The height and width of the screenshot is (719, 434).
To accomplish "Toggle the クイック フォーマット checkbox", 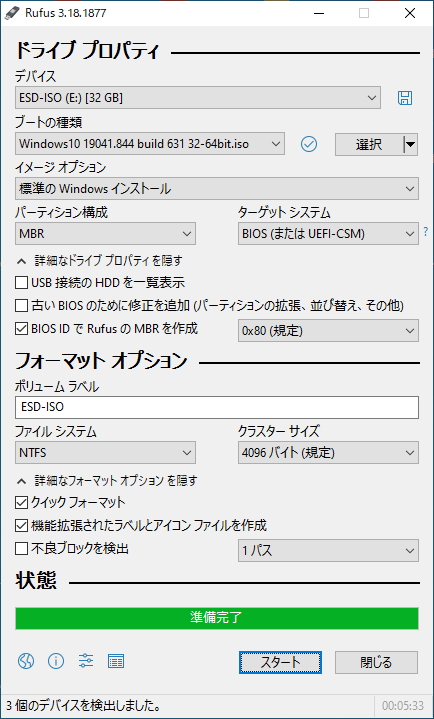I will (x=21, y=503).
